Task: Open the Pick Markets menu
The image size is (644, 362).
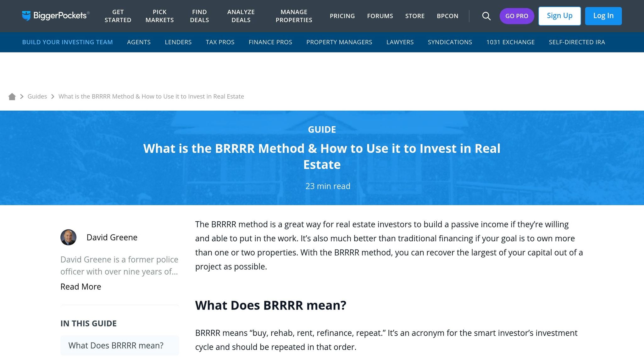Action: click(x=159, y=16)
